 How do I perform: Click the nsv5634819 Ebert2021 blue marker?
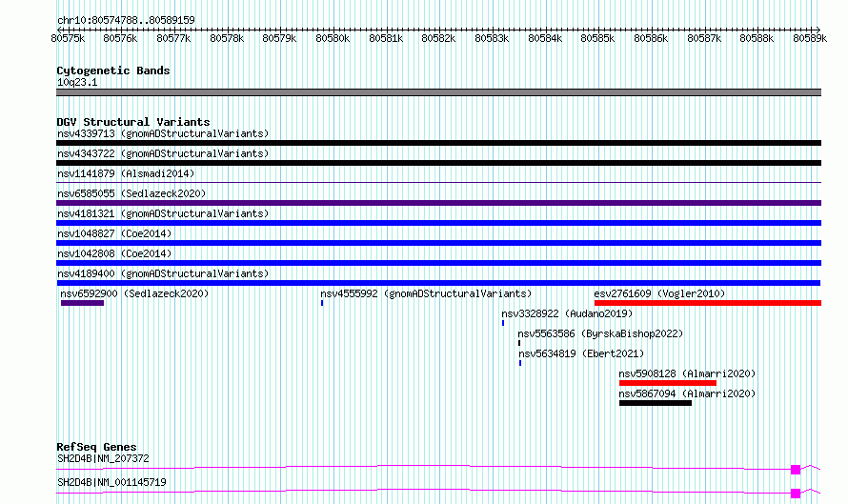coord(520,363)
